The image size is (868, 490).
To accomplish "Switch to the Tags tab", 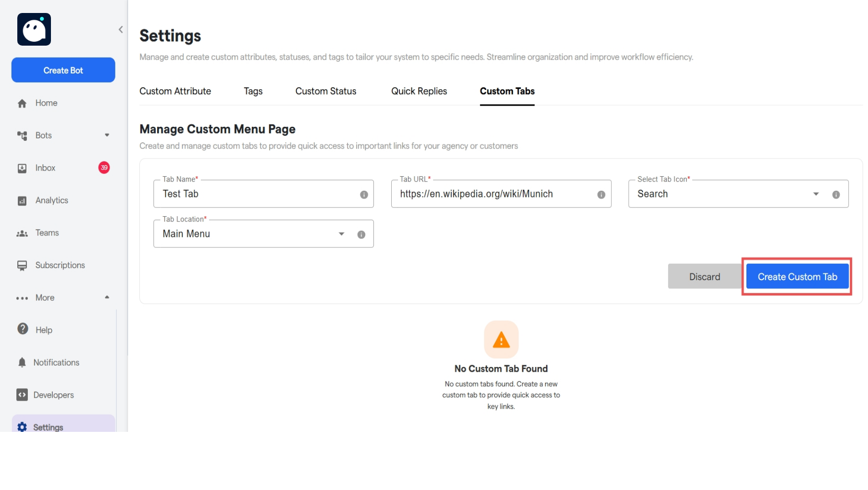I will [x=253, y=91].
